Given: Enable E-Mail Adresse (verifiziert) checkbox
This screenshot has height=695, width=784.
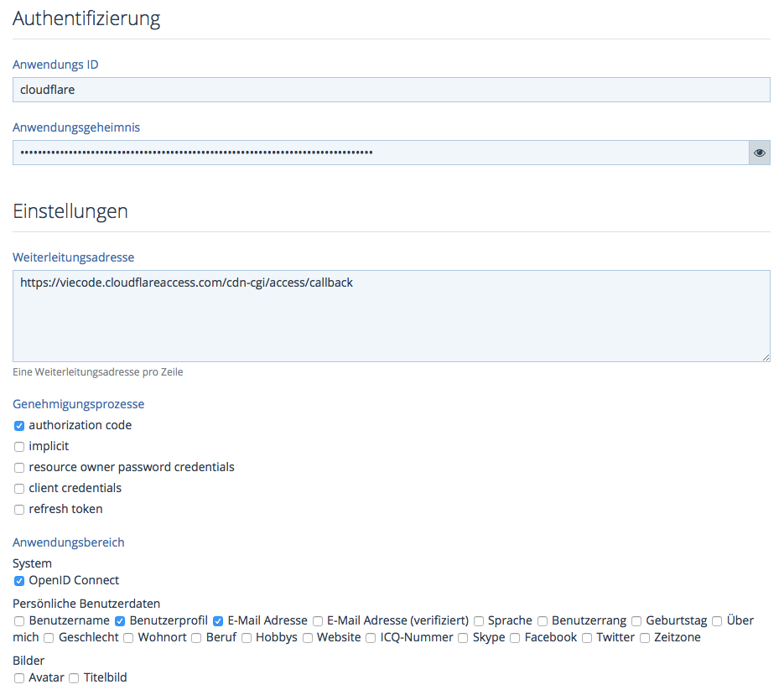Looking at the screenshot, I should click(x=318, y=621).
